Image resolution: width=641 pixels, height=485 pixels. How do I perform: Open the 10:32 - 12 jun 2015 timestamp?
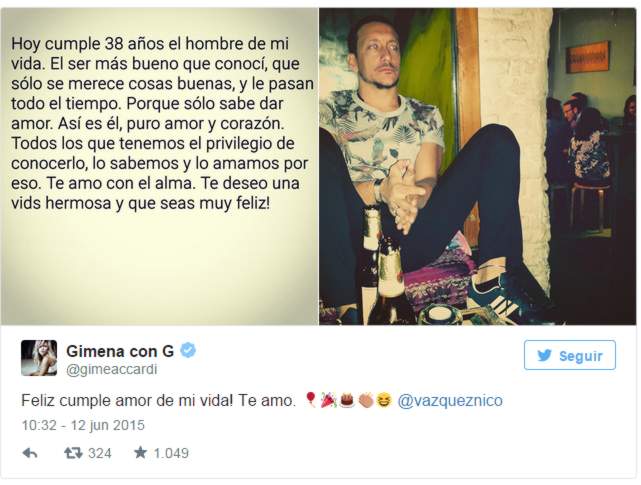(x=83, y=425)
